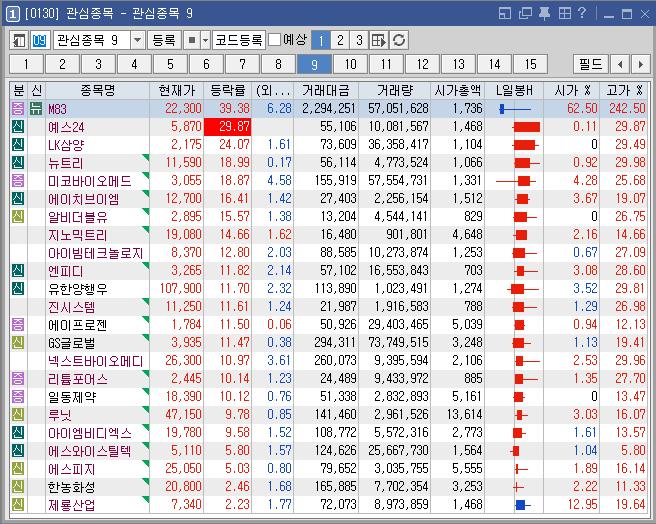
Task: Select view mode 2 button
Action: point(340,40)
